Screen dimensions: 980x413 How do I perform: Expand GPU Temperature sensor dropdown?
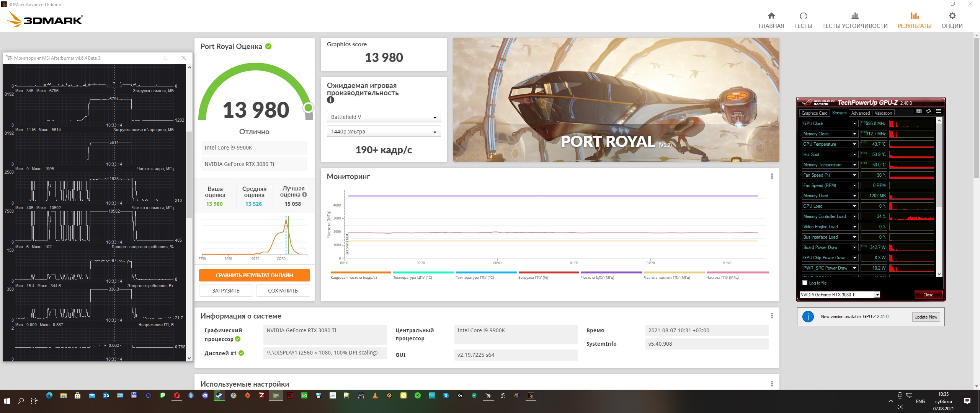pos(854,144)
